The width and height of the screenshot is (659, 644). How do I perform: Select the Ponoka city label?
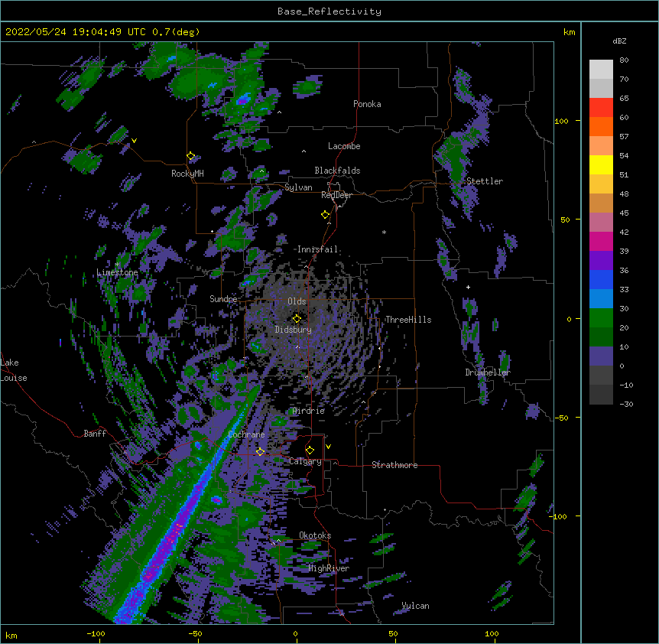[x=367, y=104]
